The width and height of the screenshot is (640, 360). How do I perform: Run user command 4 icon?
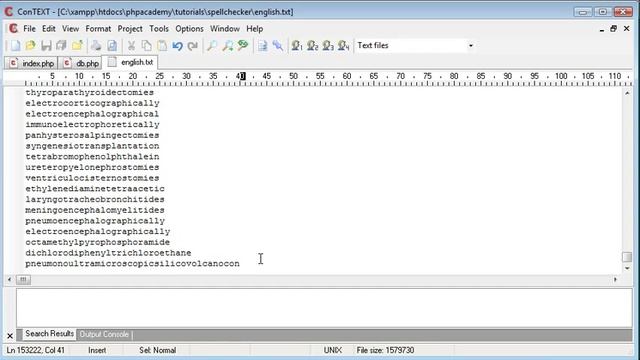[343, 45]
